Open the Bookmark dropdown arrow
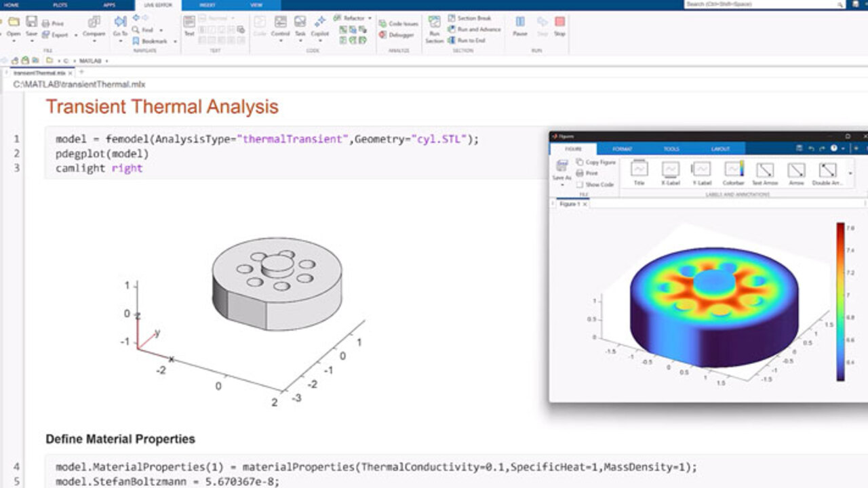868x488 pixels. click(175, 41)
